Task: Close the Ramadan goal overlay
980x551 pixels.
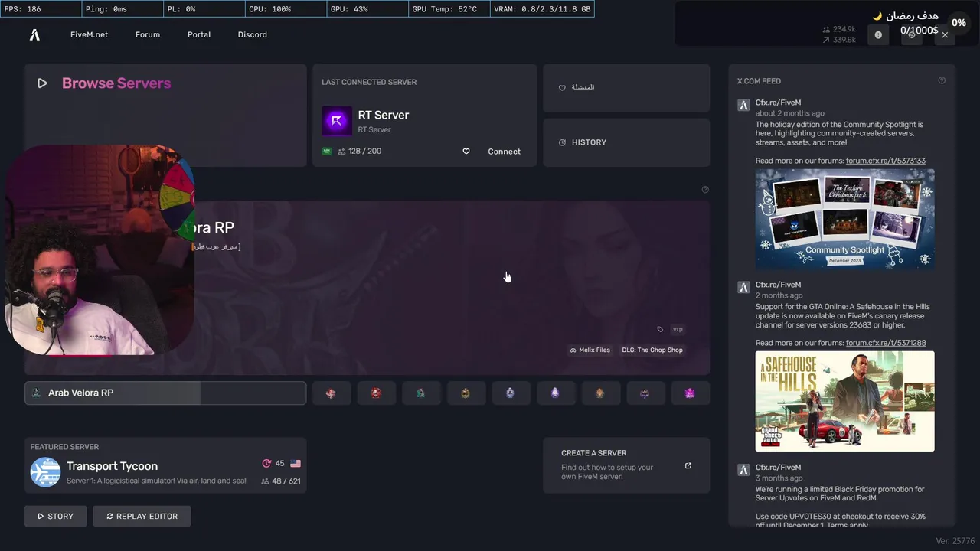Action: [945, 35]
